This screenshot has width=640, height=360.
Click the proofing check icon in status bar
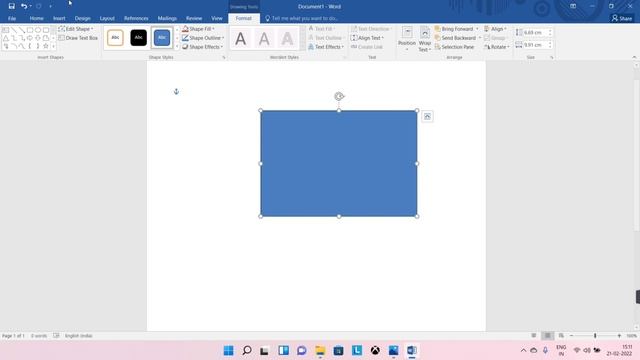[x=56, y=336]
